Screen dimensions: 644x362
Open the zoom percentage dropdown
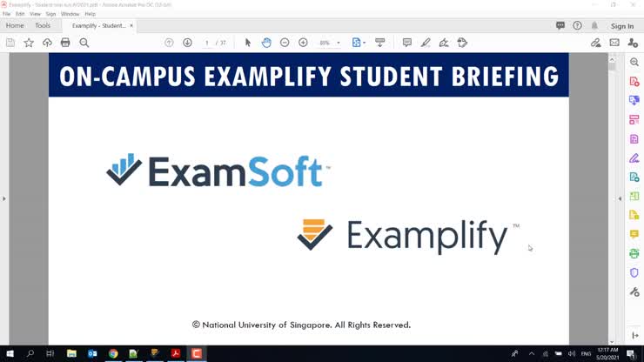(x=339, y=43)
